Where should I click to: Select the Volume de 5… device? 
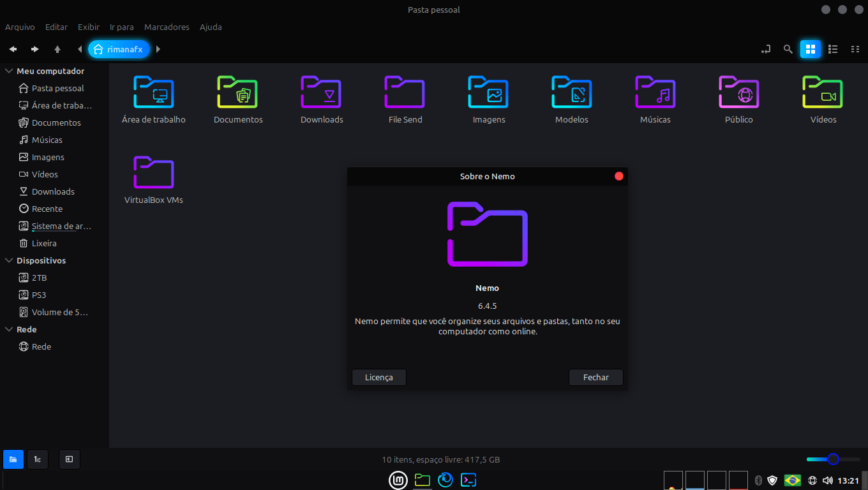coord(54,313)
